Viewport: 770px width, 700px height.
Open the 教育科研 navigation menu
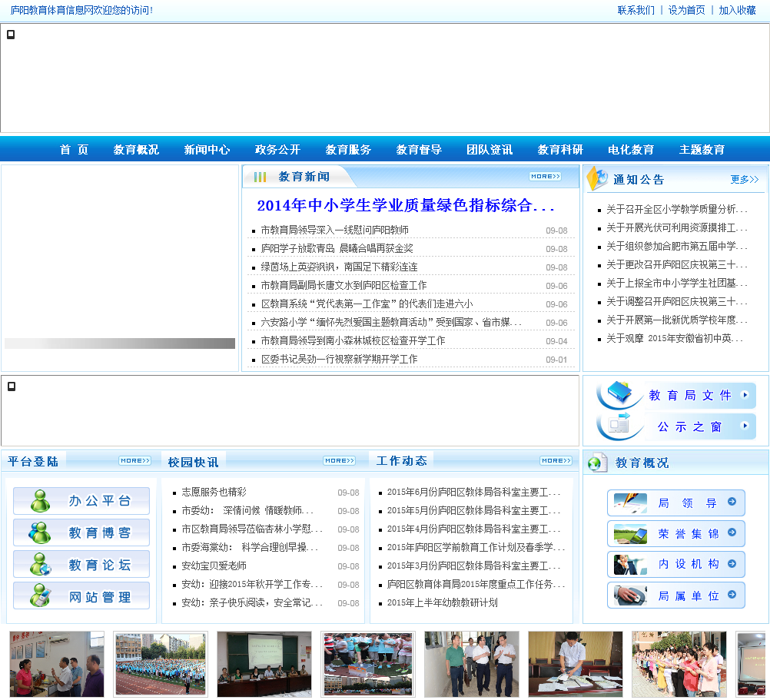(560, 149)
